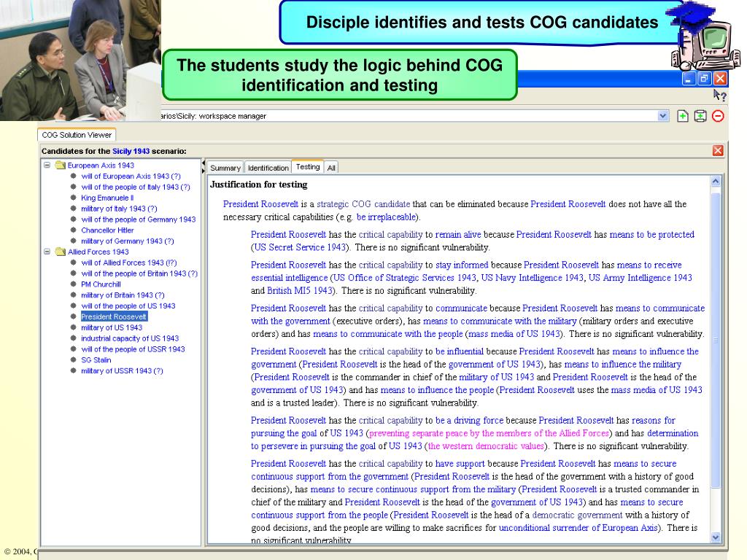Select the COG Solution Viewer tab

pyautogui.click(x=77, y=135)
